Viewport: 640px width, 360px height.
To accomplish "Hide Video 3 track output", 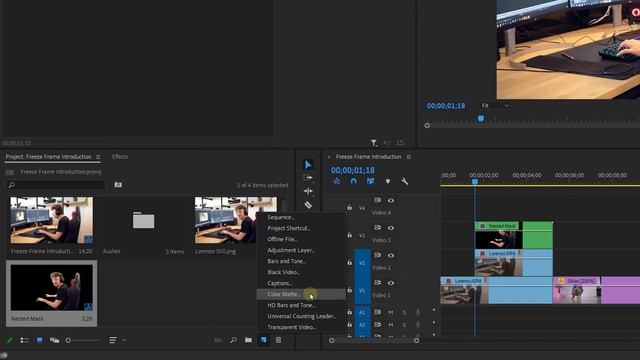I will pyautogui.click(x=391, y=228).
